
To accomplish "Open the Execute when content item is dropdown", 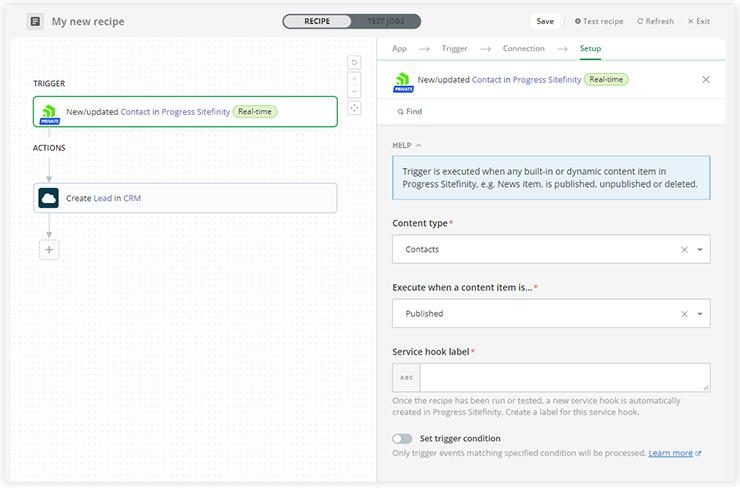I will pyautogui.click(x=700, y=314).
